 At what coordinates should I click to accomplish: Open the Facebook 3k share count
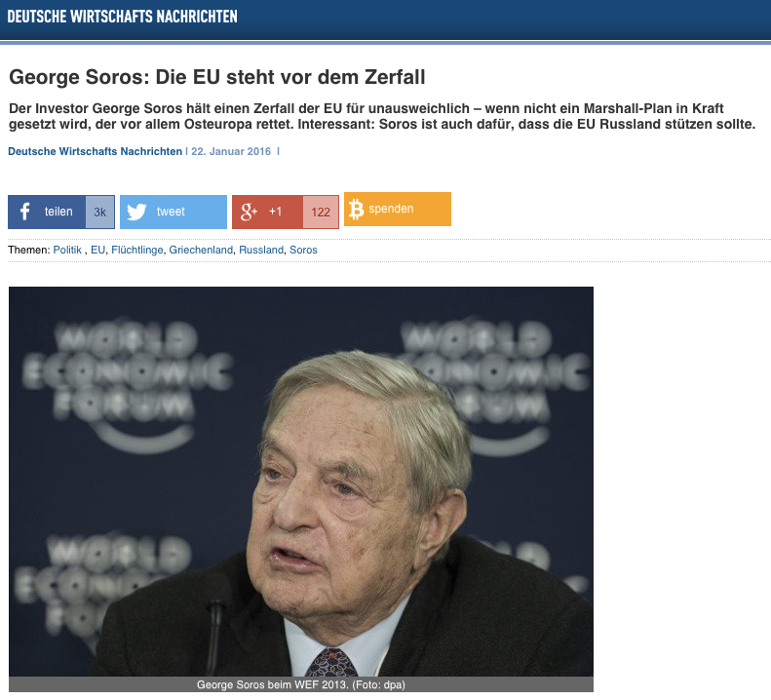pyautogui.click(x=99, y=212)
